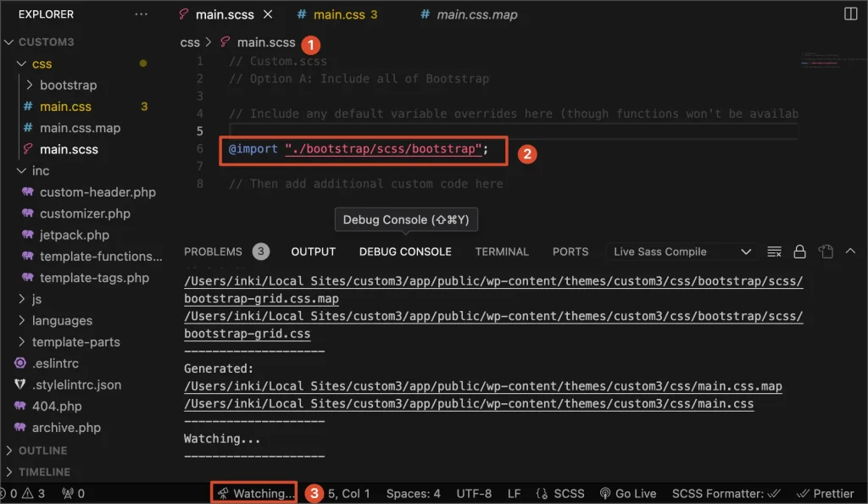
Task: Clear the output panel
Action: coord(773,252)
